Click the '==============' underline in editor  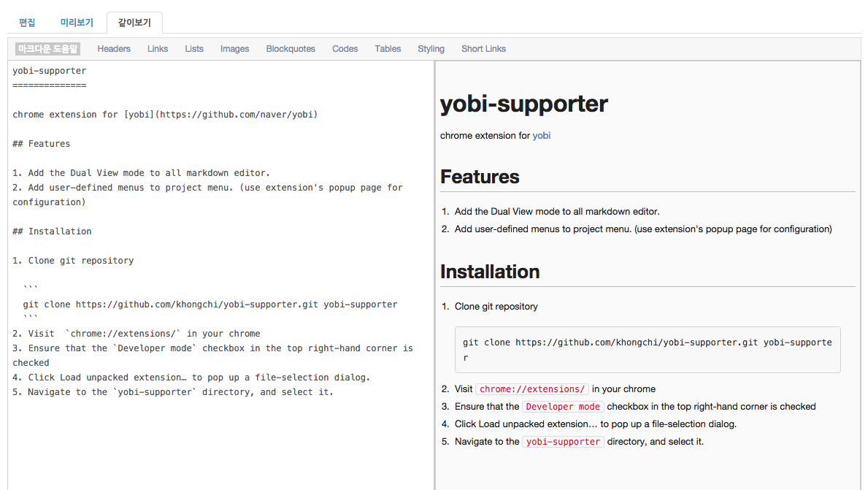[49, 85]
